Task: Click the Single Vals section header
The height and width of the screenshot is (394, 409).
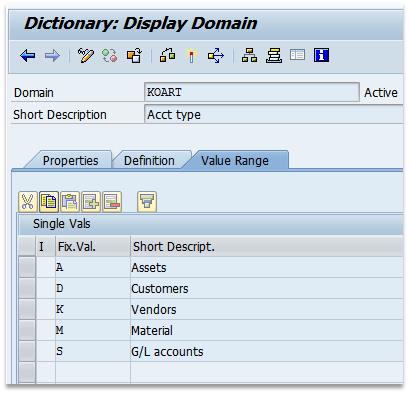Action: point(211,224)
